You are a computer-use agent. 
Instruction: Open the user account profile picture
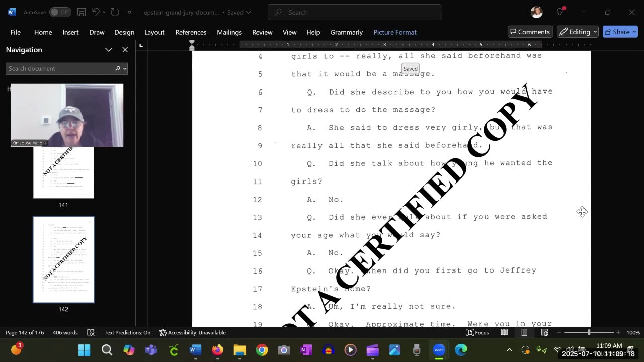point(536,12)
